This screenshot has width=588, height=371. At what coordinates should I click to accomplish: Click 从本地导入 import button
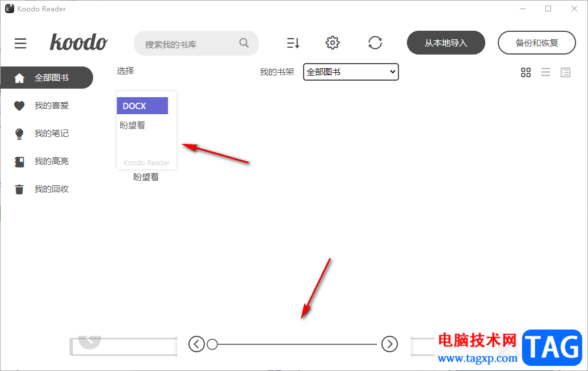446,43
